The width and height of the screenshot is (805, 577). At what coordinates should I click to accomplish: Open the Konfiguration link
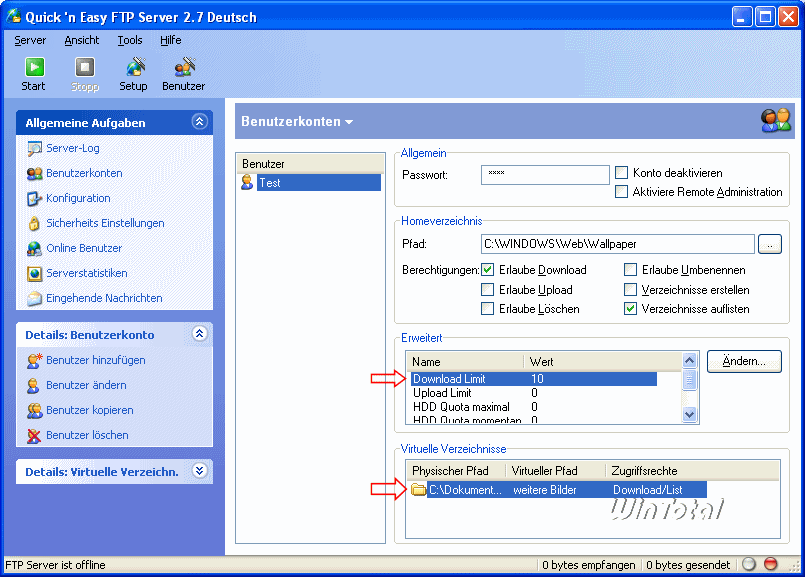(78, 198)
